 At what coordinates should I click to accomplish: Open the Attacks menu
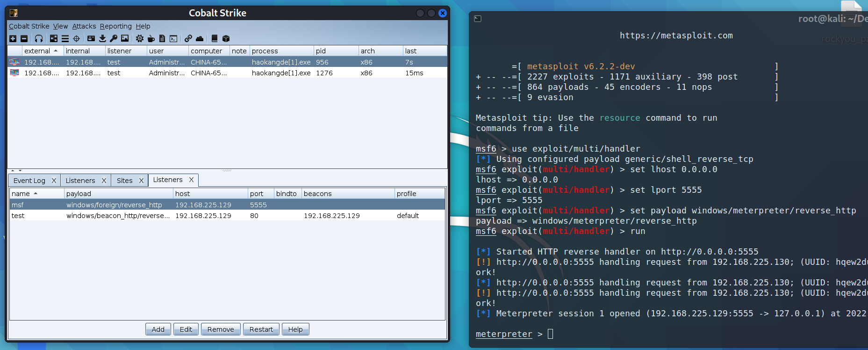point(84,26)
